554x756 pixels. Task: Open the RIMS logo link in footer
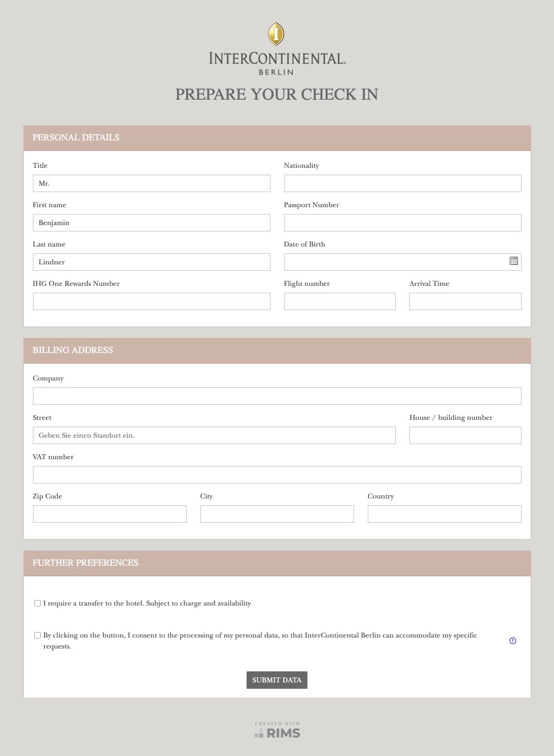(277, 730)
